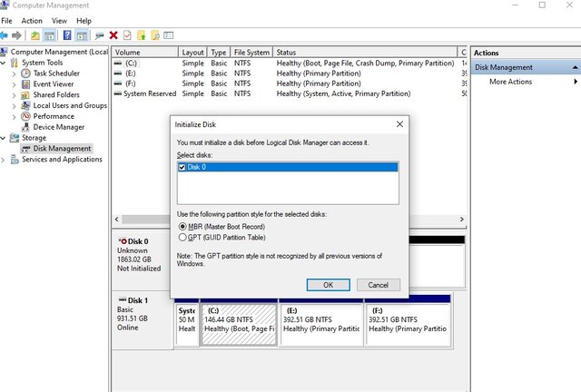581x392 pixels.
Task: Click Cancel in Initialize Disk dialog
Action: [x=379, y=284]
